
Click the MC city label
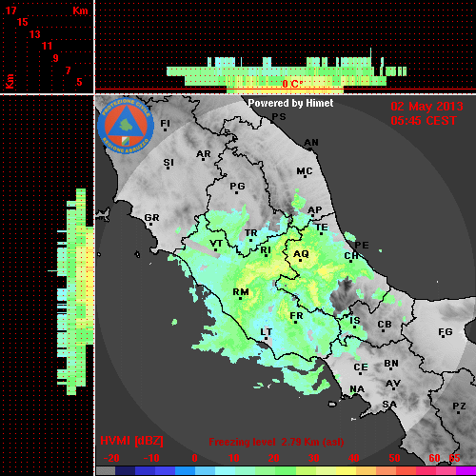[x=305, y=171]
